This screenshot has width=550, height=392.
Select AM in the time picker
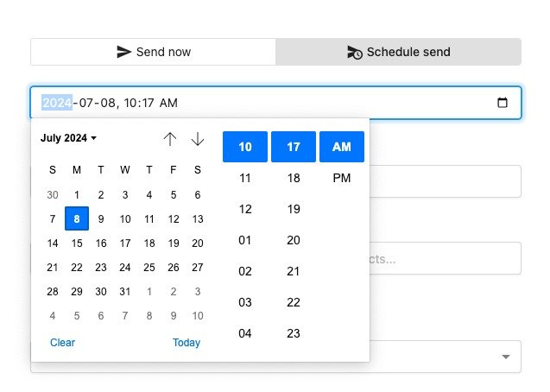click(342, 147)
